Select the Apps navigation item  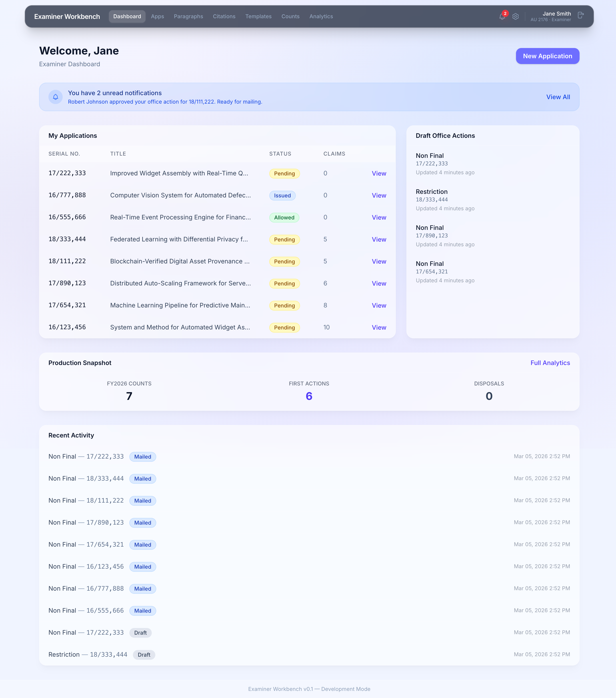[157, 16]
